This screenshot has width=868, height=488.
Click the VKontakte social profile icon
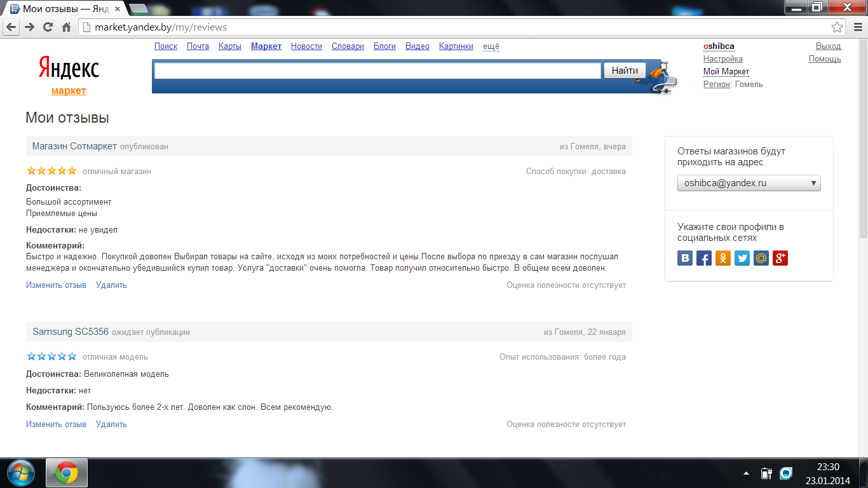[x=685, y=258]
